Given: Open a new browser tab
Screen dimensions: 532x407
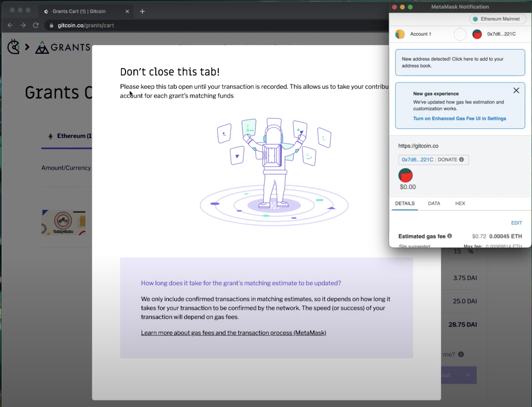Looking at the screenshot, I should (142, 11).
